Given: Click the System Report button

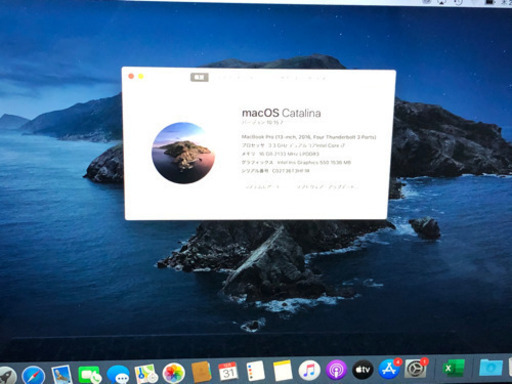Looking at the screenshot, I should click(x=263, y=187).
